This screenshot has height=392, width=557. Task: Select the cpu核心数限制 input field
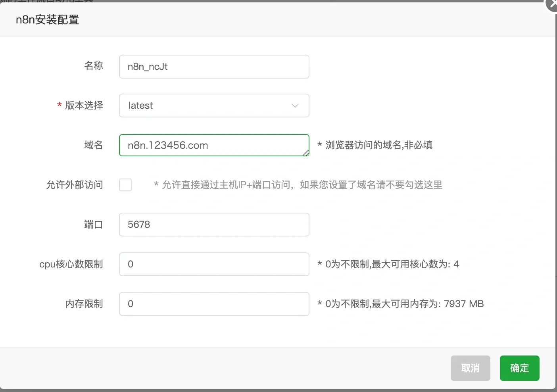coord(214,264)
